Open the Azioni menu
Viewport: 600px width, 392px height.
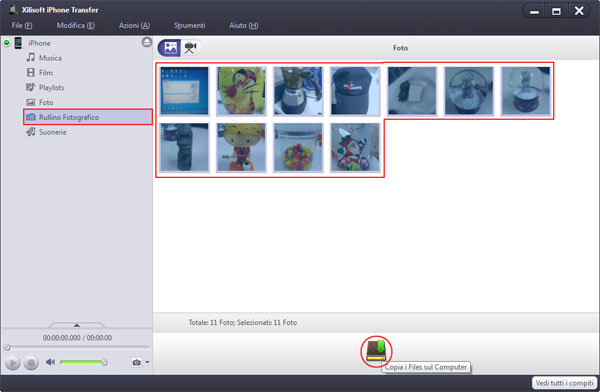click(134, 25)
